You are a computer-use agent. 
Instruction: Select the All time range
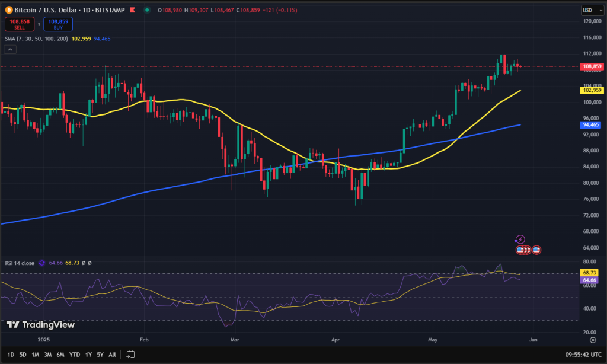(112, 355)
